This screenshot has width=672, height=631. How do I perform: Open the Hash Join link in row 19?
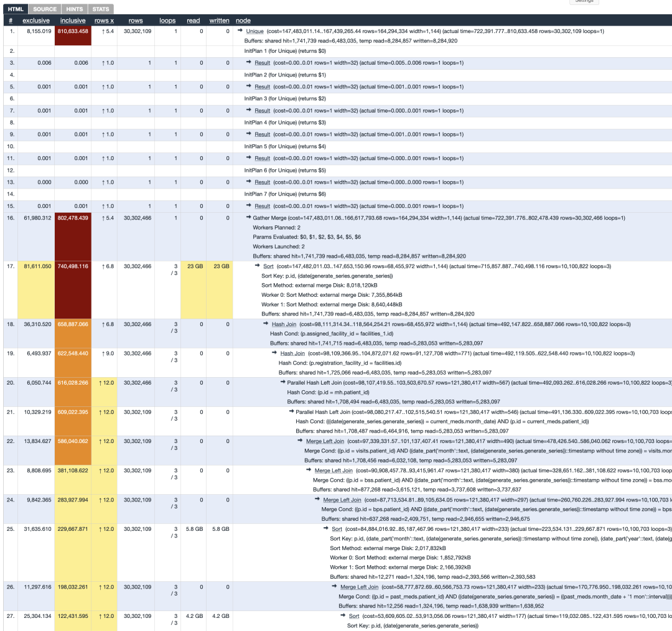coord(292,353)
